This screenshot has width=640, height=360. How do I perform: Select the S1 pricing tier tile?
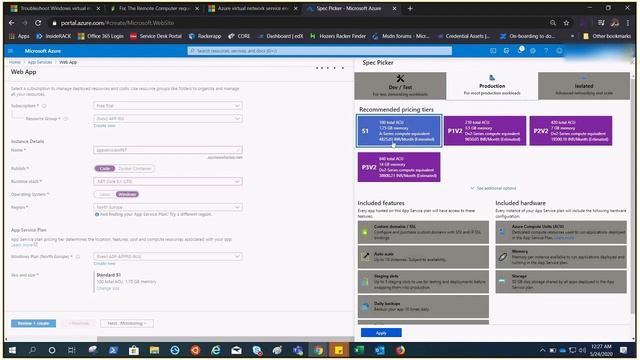(399, 131)
